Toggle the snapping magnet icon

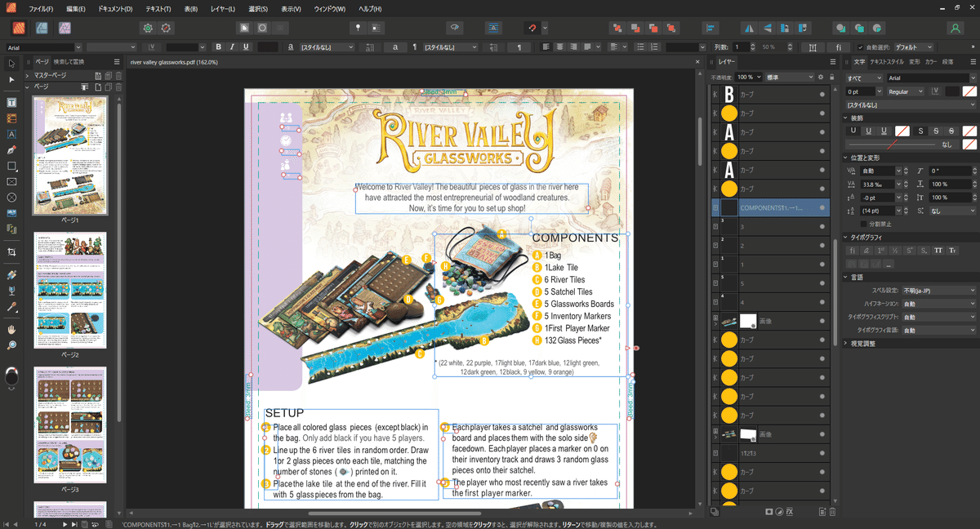click(x=531, y=28)
